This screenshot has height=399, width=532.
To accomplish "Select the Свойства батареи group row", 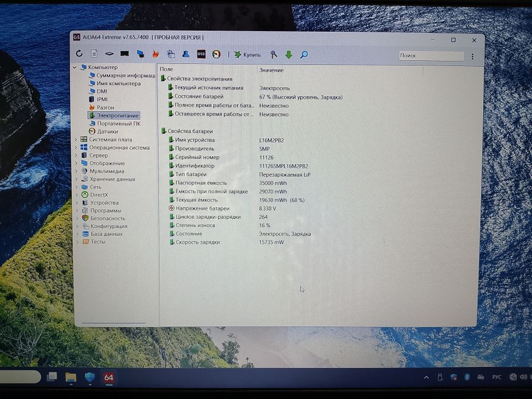I will point(187,131).
